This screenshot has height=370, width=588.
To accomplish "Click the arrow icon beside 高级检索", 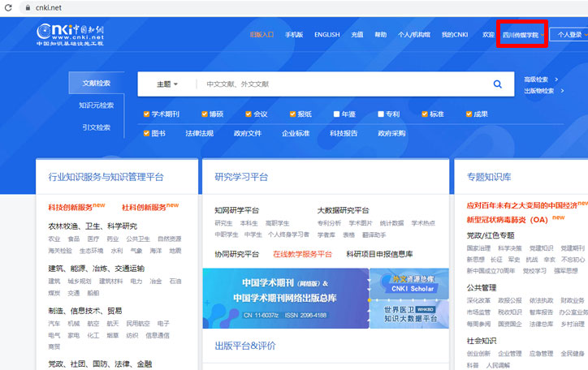I will pyautogui.click(x=556, y=80).
